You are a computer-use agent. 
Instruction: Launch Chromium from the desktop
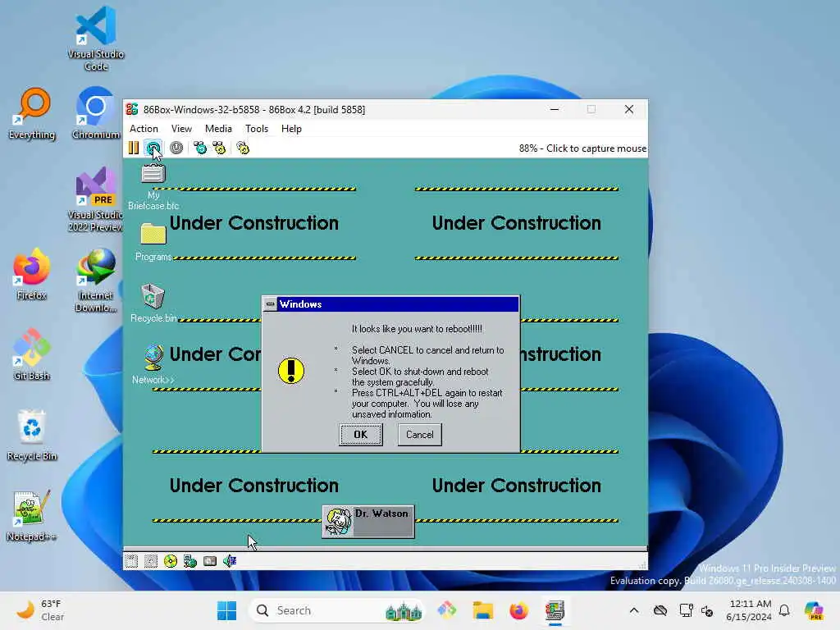(96, 113)
